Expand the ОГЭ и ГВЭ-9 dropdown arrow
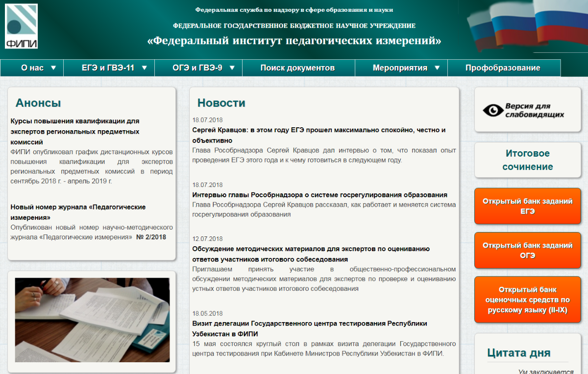Image resolution: width=588 pixels, height=374 pixels. pyautogui.click(x=232, y=68)
